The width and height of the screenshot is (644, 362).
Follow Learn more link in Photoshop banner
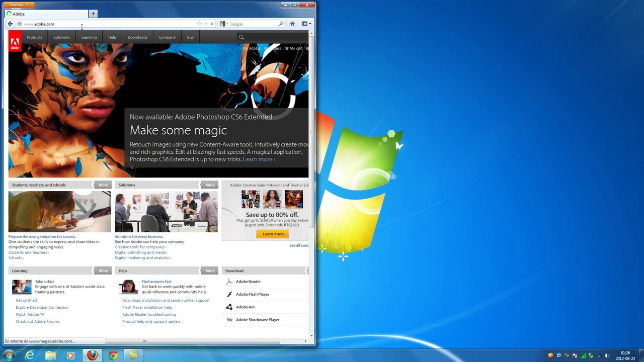click(x=259, y=159)
